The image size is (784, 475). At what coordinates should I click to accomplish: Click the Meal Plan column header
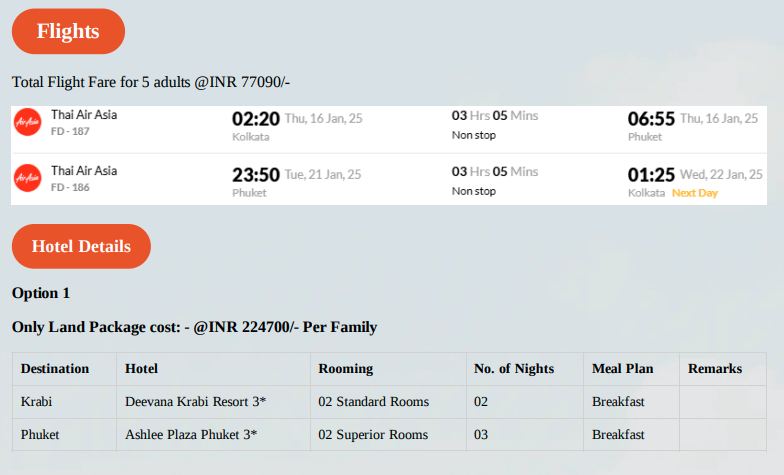pyautogui.click(x=622, y=368)
